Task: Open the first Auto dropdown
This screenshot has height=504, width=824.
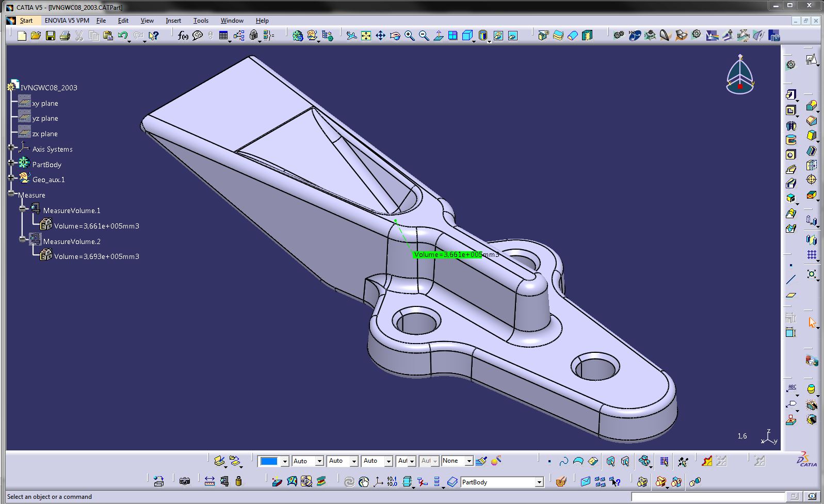Action: 319,461
